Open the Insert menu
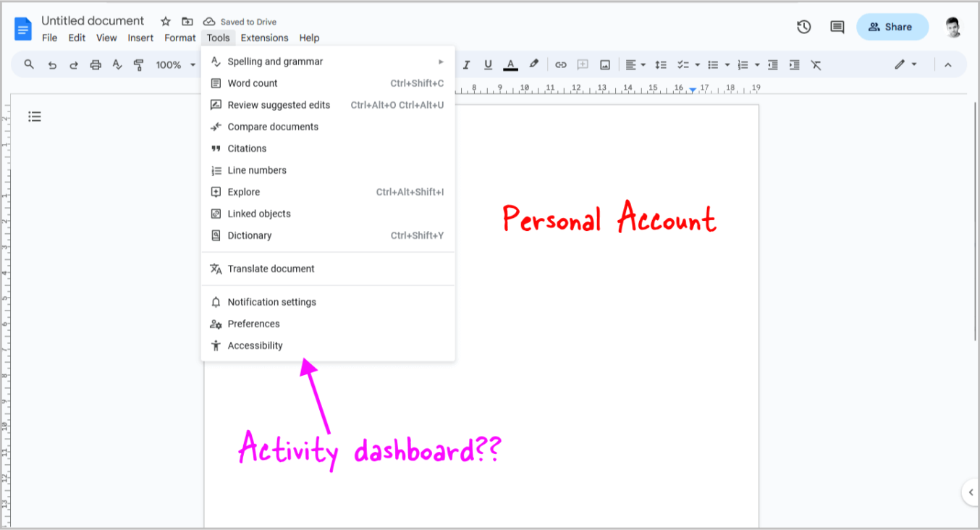 point(140,38)
